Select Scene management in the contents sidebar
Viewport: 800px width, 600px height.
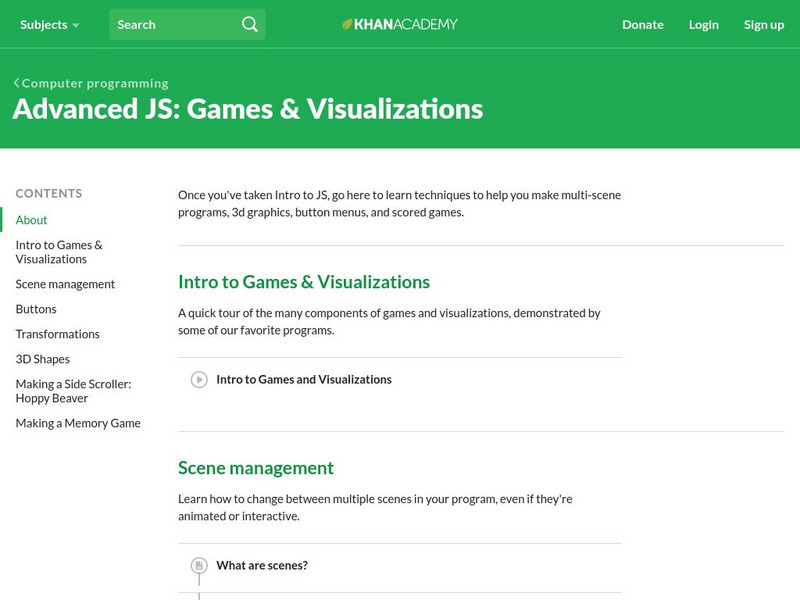pyautogui.click(x=65, y=284)
